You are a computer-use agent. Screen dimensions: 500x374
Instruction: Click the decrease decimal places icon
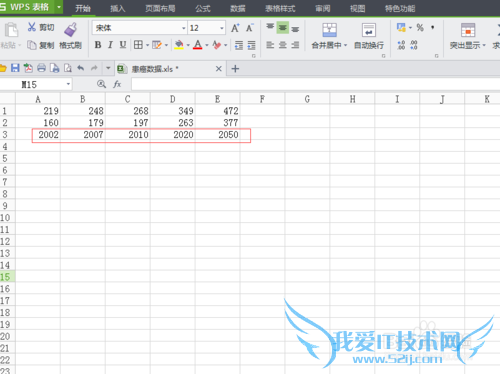pyautogui.click(x=414, y=45)
